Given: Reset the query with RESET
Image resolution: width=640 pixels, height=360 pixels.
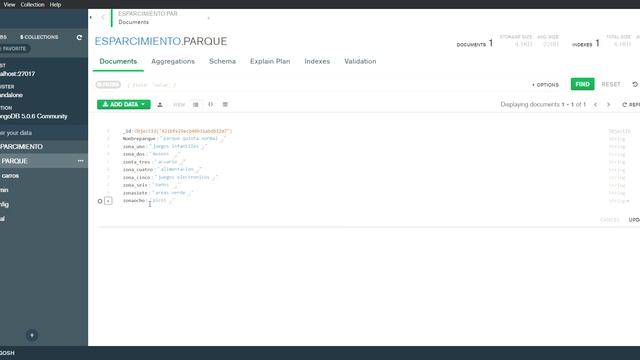Looking at the screenshot, I should [x=611, y=84].
